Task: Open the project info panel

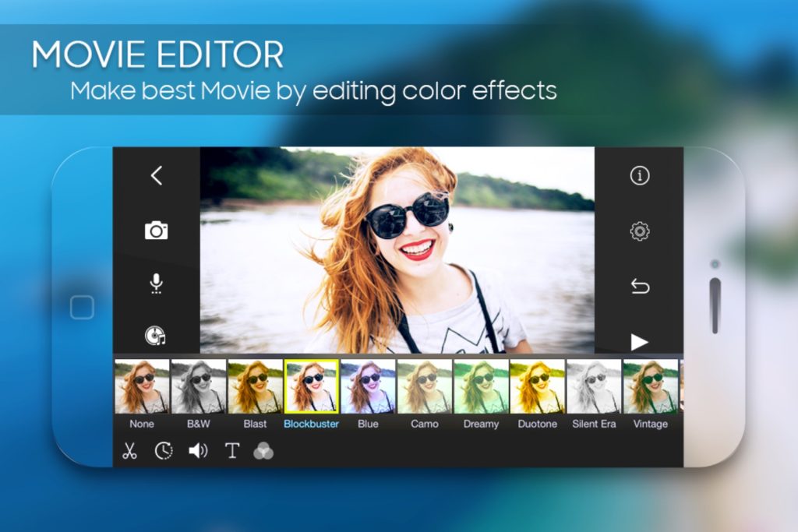Action: [x=638, y=177]
